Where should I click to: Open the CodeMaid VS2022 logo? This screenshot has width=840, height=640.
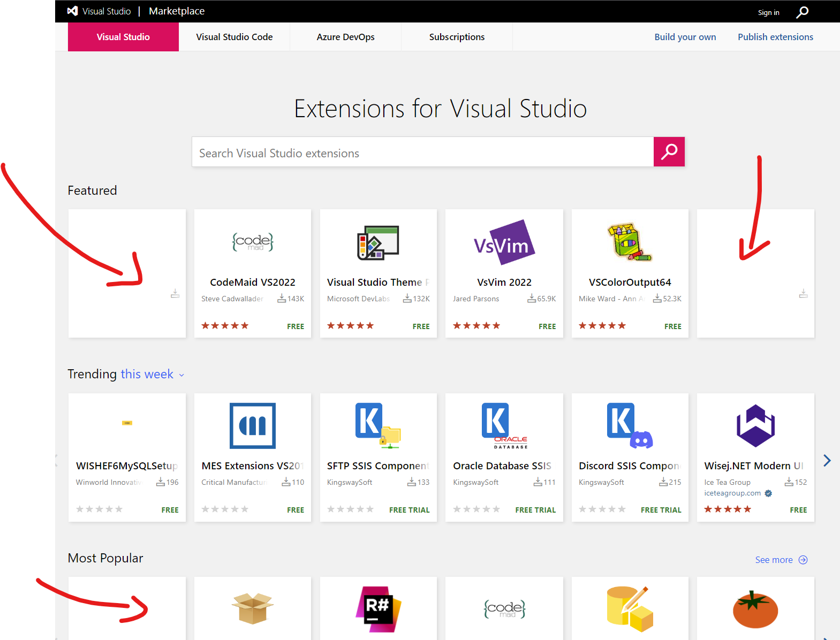253,242
